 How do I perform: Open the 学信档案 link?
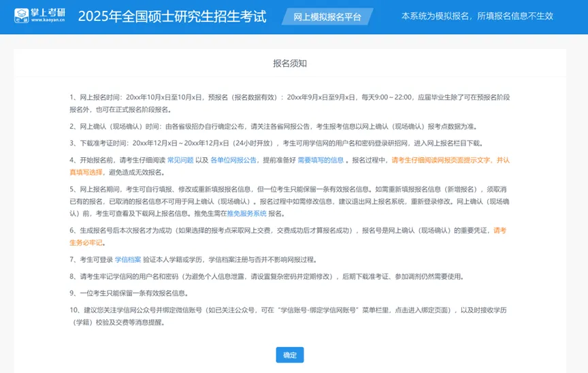pyautogui.click(x=128, y=259)
